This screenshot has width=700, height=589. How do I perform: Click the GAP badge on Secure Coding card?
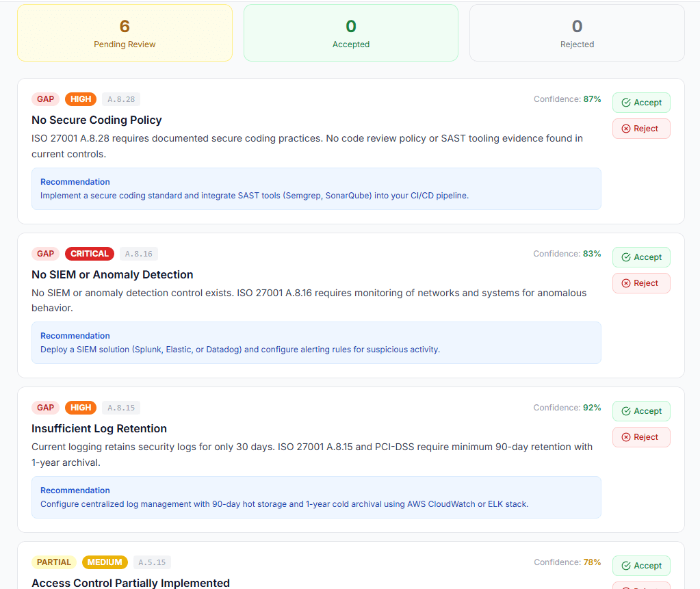(x=46, y=99)
